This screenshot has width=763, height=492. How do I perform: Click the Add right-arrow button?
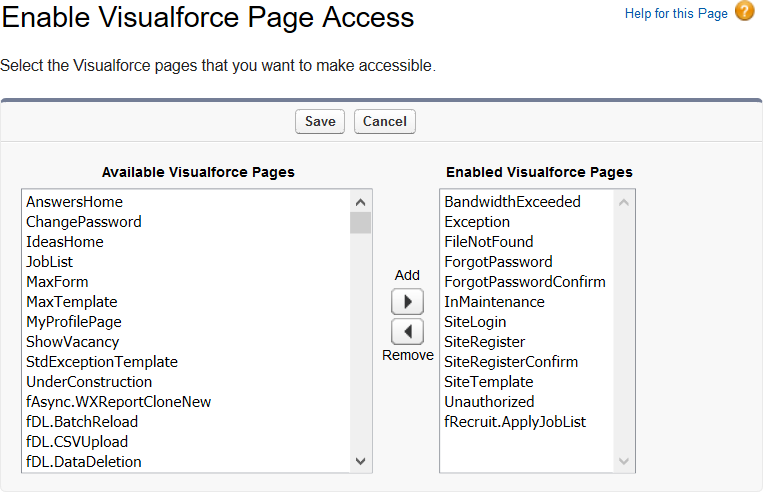tap(407, 301)
